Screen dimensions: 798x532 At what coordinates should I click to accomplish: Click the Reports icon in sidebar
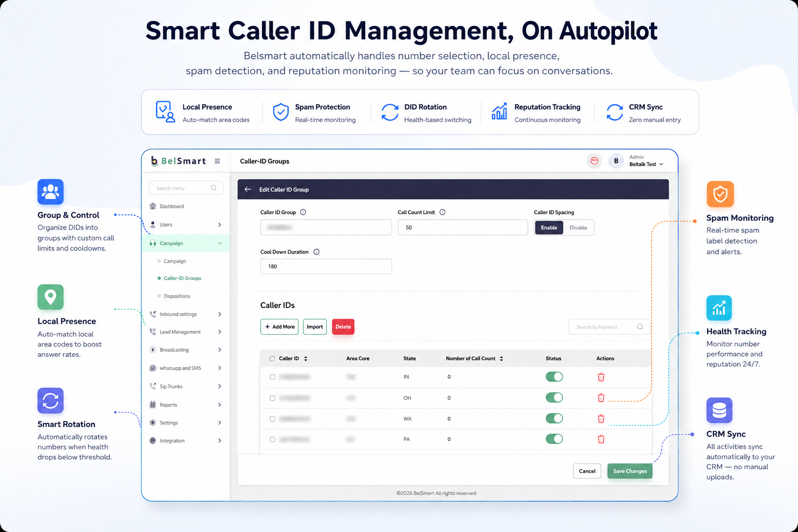point(153,405)
